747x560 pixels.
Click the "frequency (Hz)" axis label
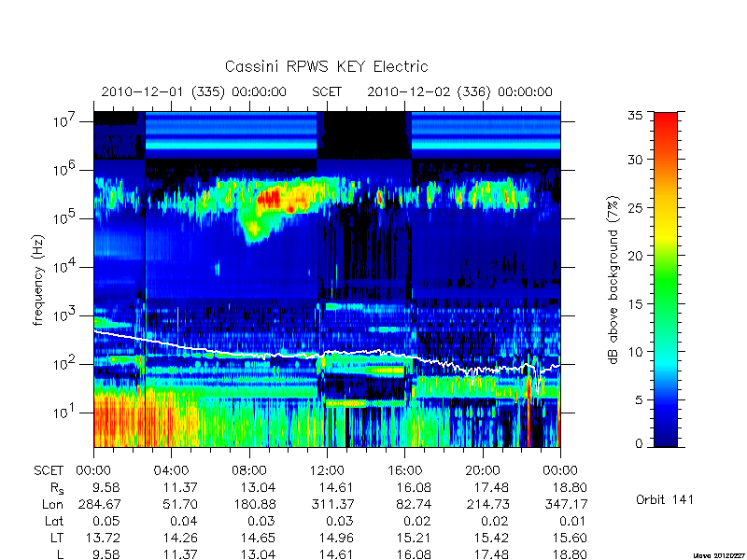(x=38, y=280)
